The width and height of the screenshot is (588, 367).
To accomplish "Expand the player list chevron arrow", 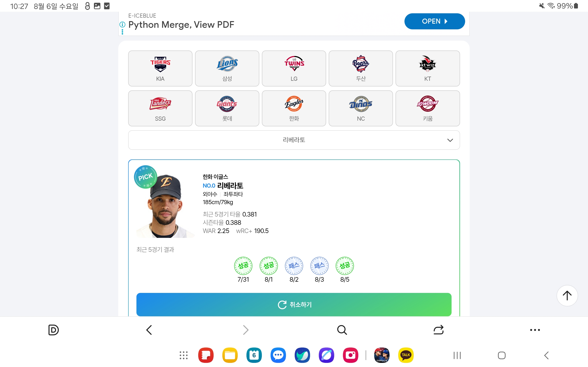I will (x=450, y=140).
